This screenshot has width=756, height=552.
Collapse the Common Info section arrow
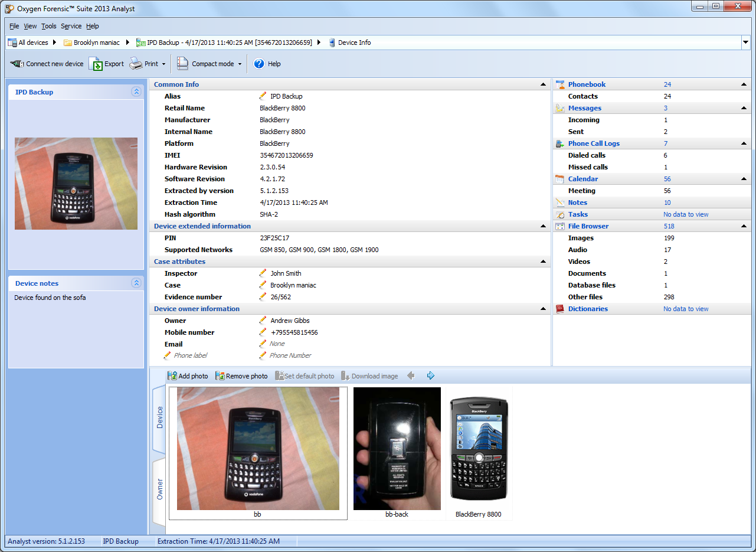[x=543, y=84]
